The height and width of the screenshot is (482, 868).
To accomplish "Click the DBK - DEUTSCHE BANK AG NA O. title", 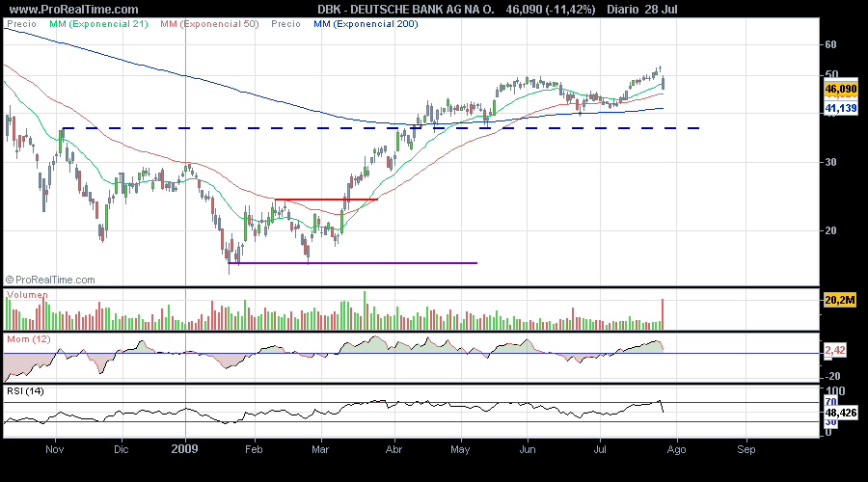I will [406, 10].
